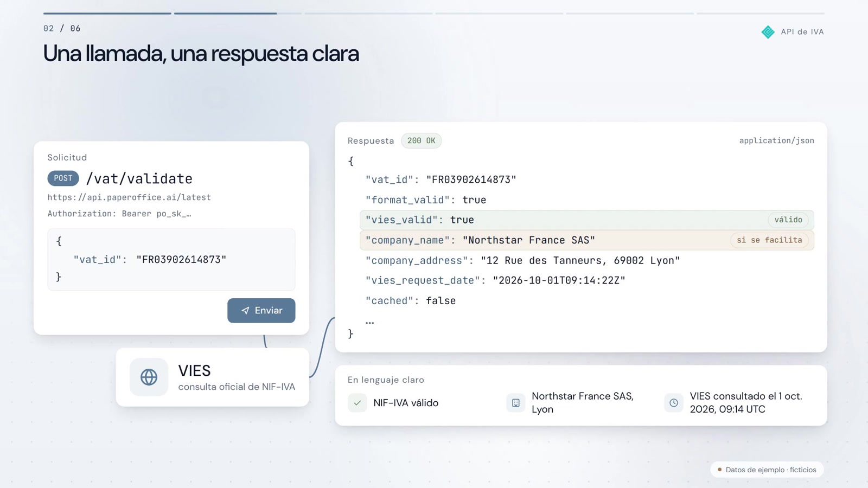Image resolution: width=868 pixels, height=488 pixels.
Task: Click the VIES consultado el 1 oct. text
Action: tap(746, 403)
